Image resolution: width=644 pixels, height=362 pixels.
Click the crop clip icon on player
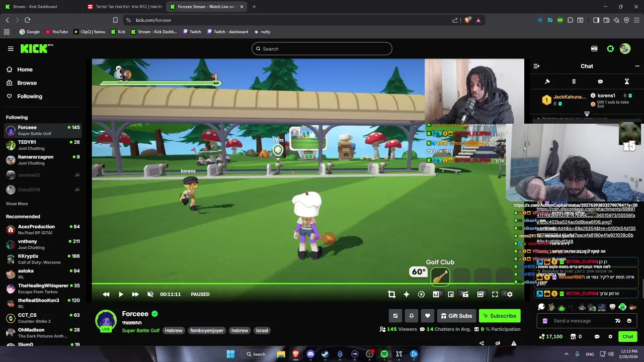point(391,294)
